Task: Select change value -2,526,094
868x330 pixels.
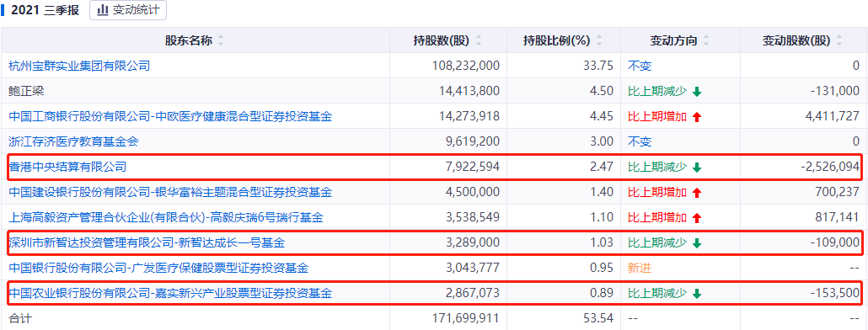Action: [830, 167]
